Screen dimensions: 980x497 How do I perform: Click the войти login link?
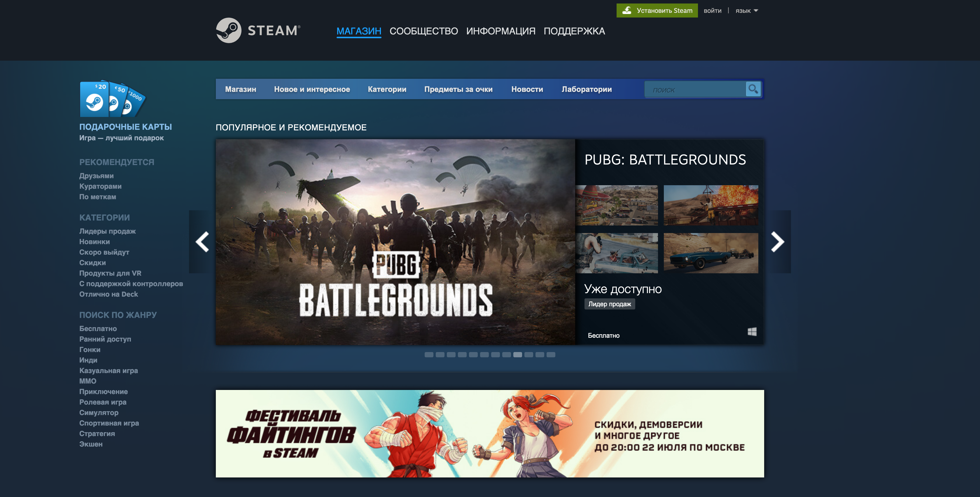click(713, 11)
